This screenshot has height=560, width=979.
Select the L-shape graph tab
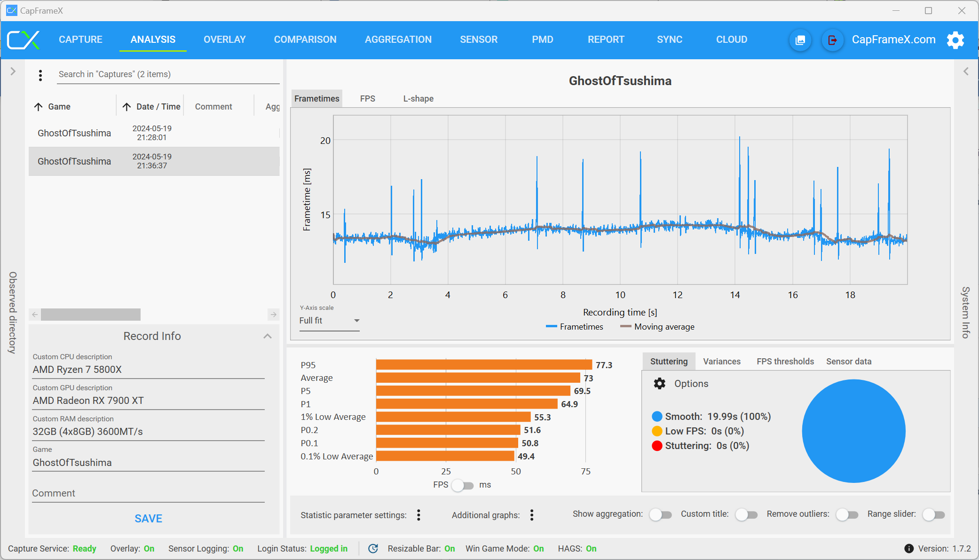[x=418, y=99]
